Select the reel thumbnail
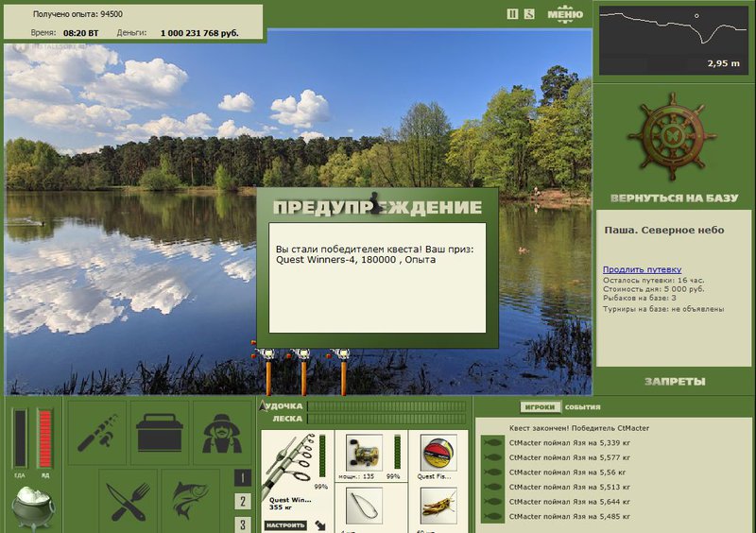 coord(364,453)
